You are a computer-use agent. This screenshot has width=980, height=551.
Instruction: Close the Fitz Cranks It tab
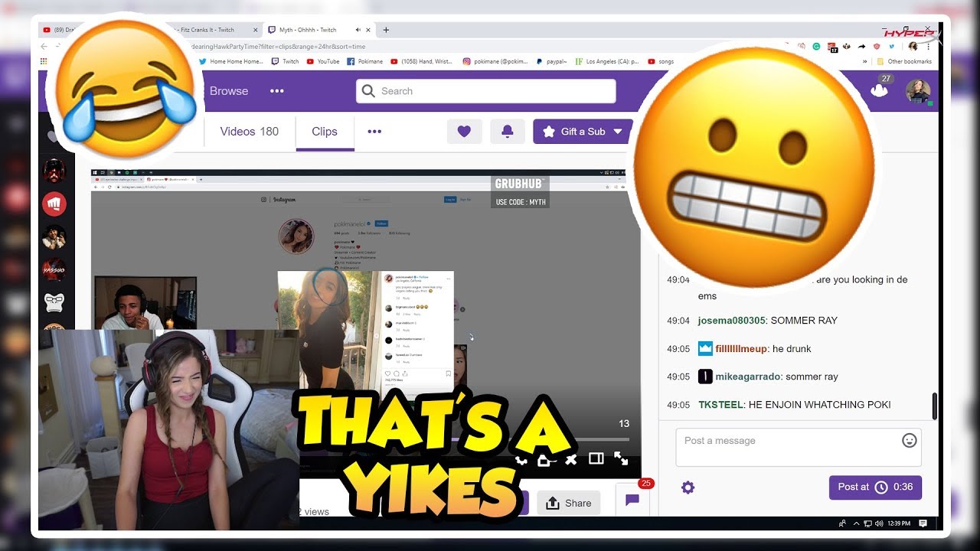click(255, 30)
